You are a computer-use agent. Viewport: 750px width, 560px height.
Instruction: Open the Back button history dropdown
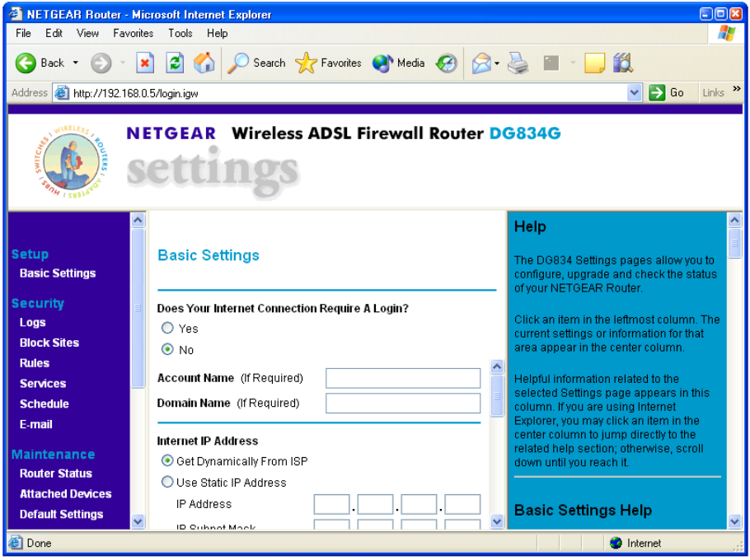[76, 63]
